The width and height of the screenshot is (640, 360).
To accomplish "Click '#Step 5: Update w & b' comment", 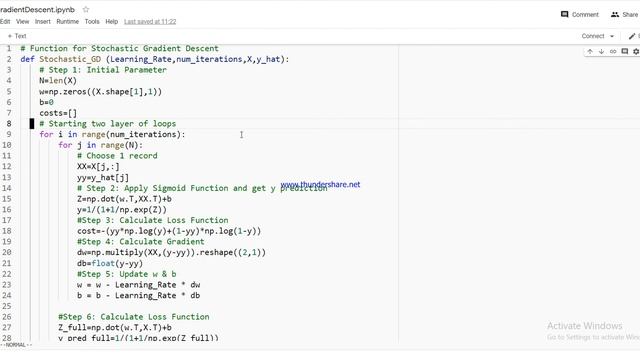I will (x=127, y=274).
